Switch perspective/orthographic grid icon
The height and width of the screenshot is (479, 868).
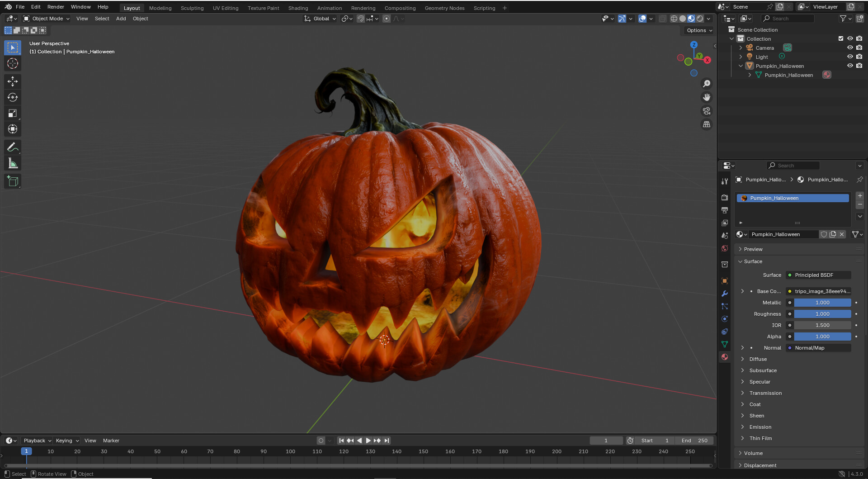[x=707, y=124]
